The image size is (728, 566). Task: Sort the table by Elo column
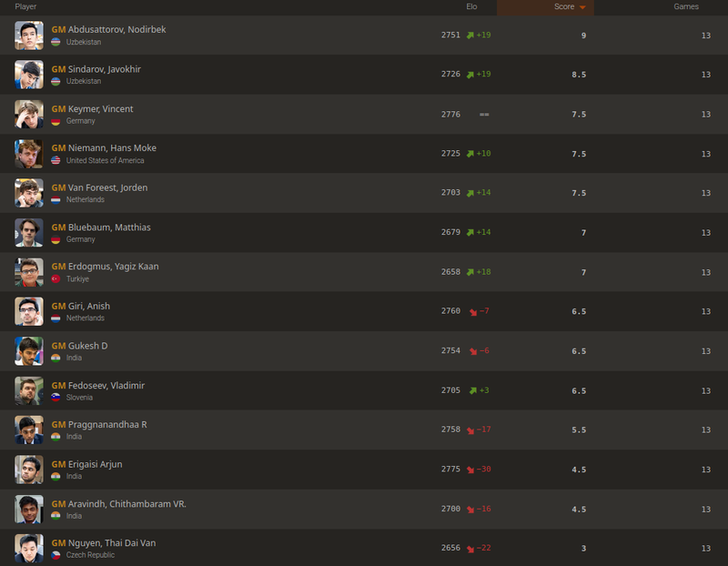tap(471, 6)
